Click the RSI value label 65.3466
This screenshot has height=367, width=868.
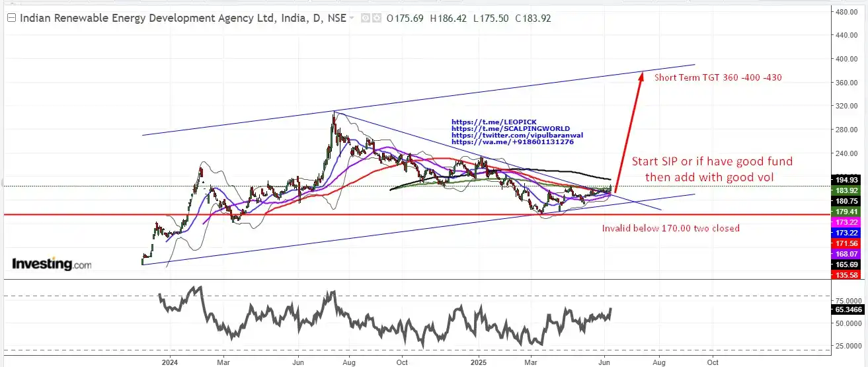847,309
